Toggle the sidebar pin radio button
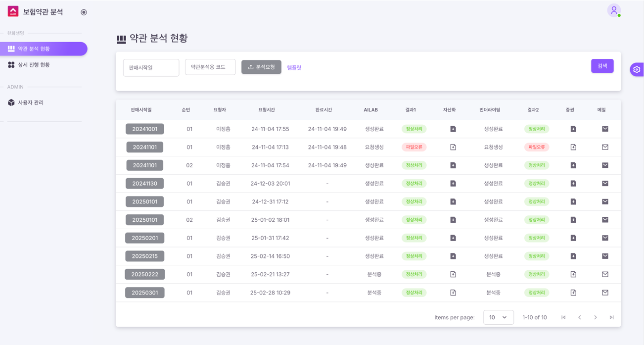 click(84, 12)
